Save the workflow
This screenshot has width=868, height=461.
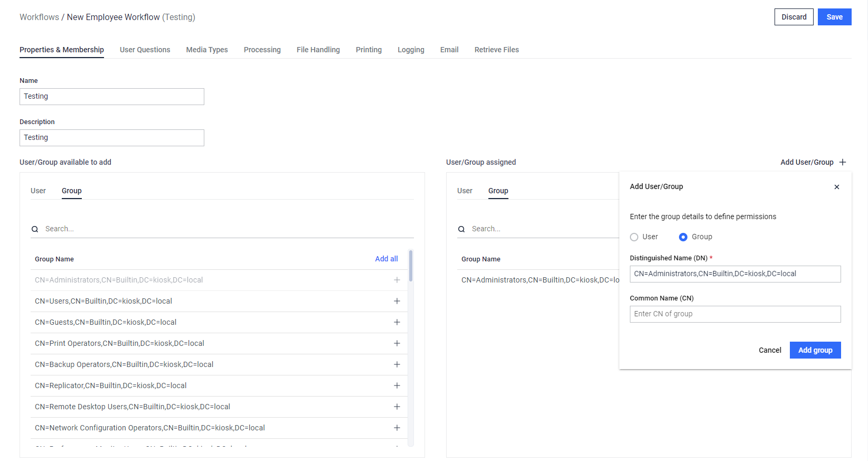coord(835,17)
